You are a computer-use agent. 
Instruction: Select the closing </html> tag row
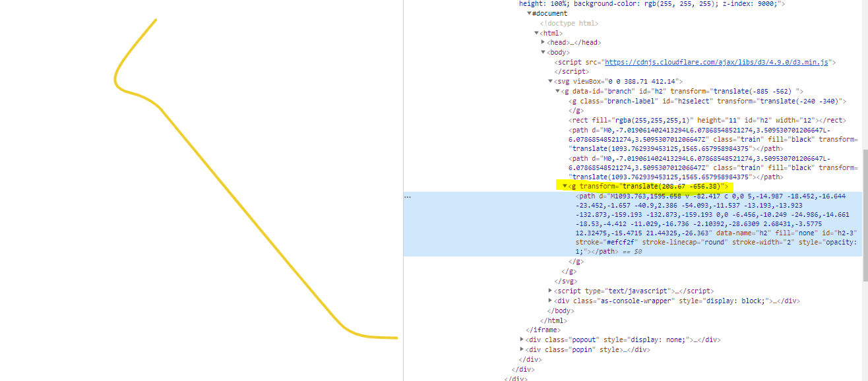pyautogui.click(x=553, y=320)
